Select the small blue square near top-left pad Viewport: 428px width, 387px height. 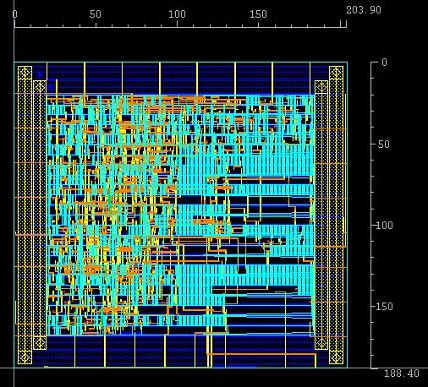click(x=40, y=75)
